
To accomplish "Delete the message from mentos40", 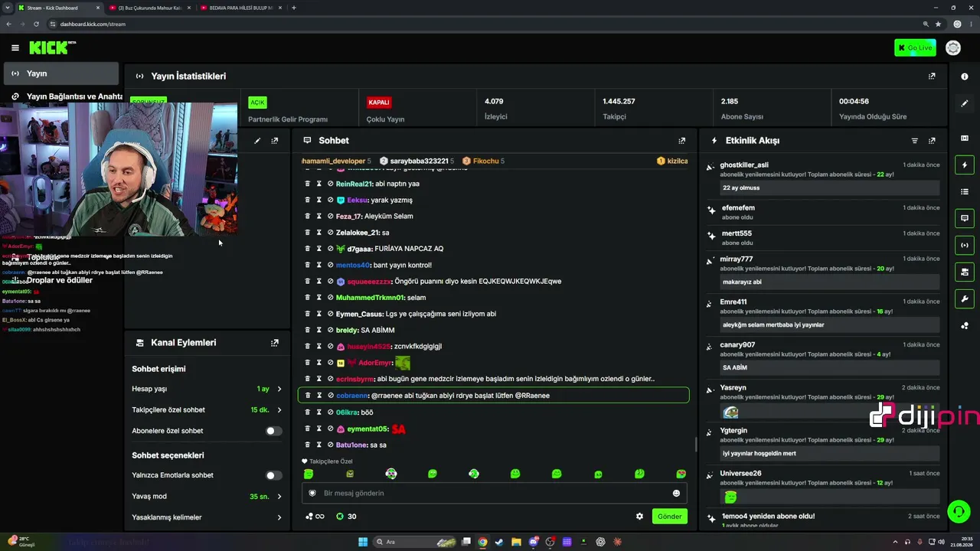I will click(x=308, y=265).
